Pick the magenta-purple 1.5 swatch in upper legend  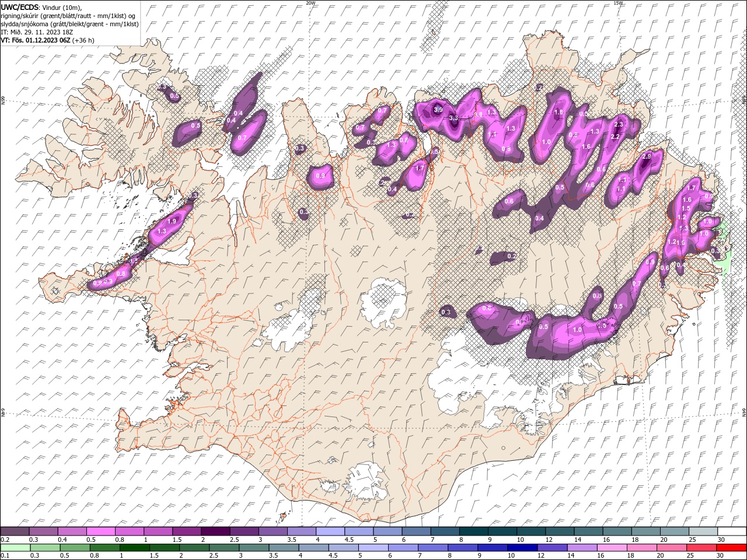pyautogui.click(x=187, y=531)
